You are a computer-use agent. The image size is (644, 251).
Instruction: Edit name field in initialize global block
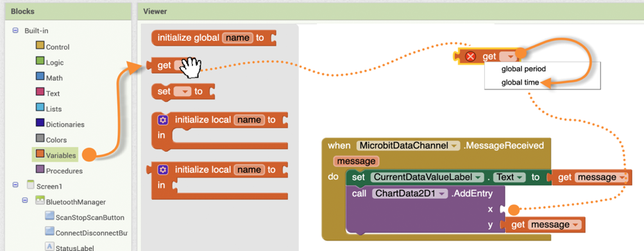tap(238, 38)
